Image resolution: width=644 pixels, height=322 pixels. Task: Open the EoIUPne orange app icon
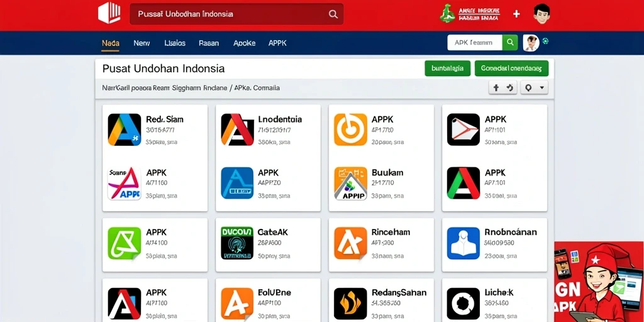click(x=237, y=304)
